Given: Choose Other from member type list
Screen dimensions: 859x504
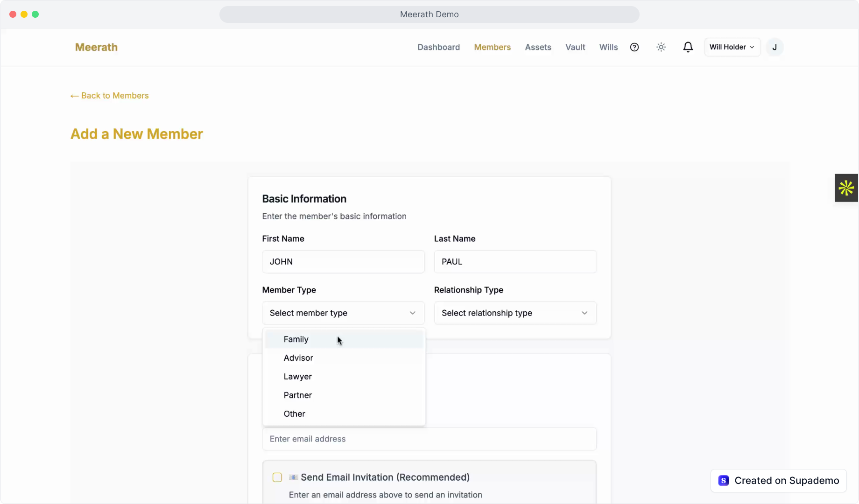Looking at the screenshot, I should 344,414.
